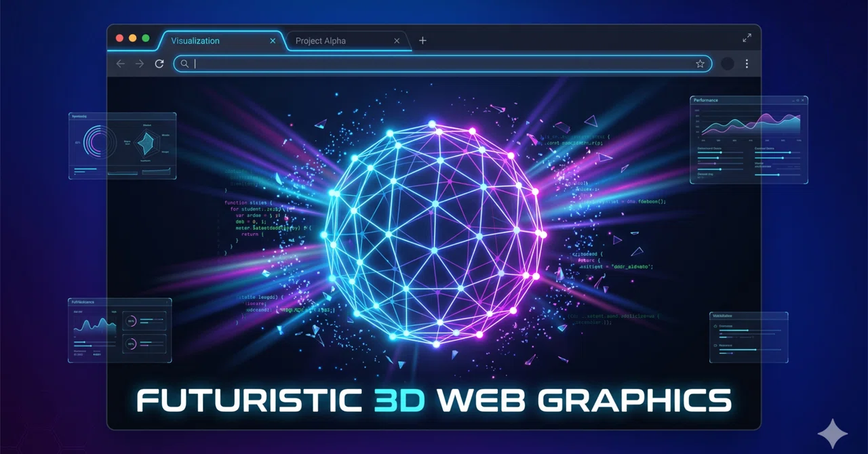Click the "function sizies {" code line
868x454 pixels.
[x=248, y=203]
